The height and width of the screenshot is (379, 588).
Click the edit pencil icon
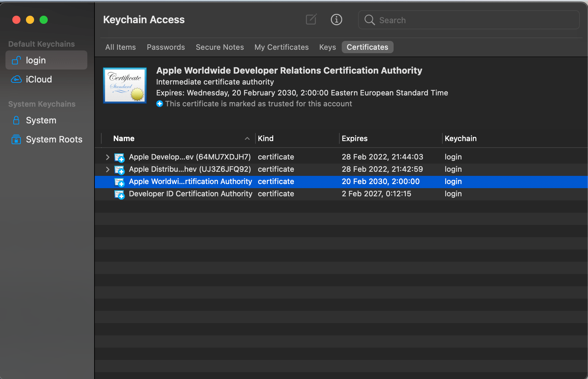[x=311, y=19]
